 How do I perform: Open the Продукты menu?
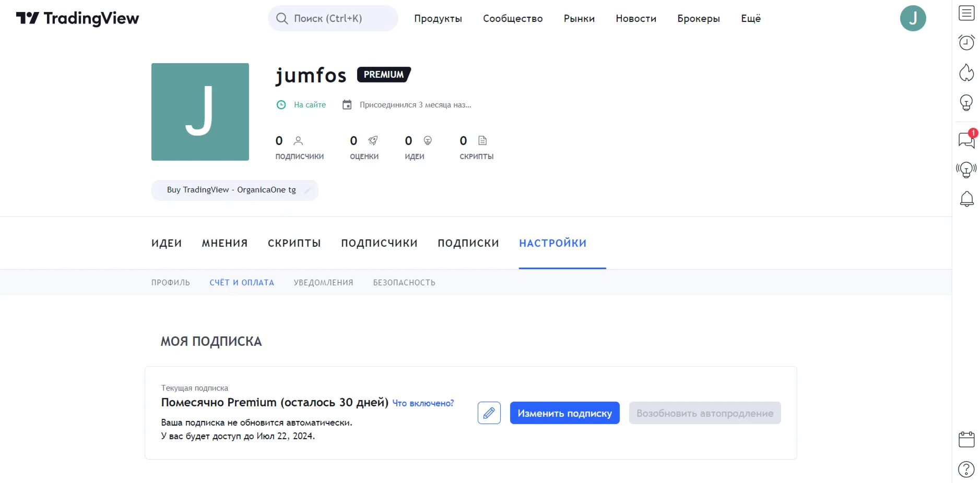tap(438, 19)
